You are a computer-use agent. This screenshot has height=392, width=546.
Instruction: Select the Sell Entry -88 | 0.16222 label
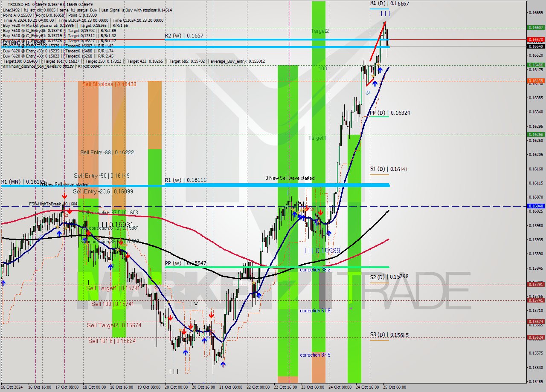tap(107, 152)
